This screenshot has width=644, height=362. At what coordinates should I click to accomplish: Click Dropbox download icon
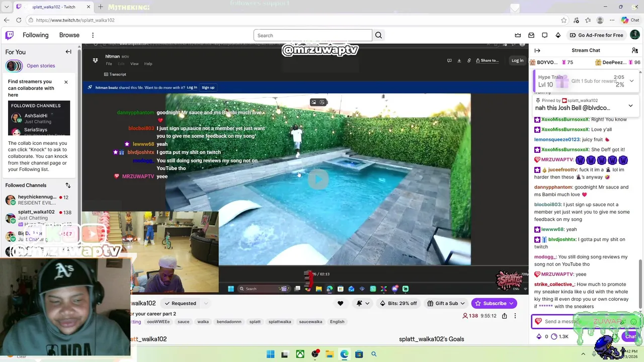point(459,60)
